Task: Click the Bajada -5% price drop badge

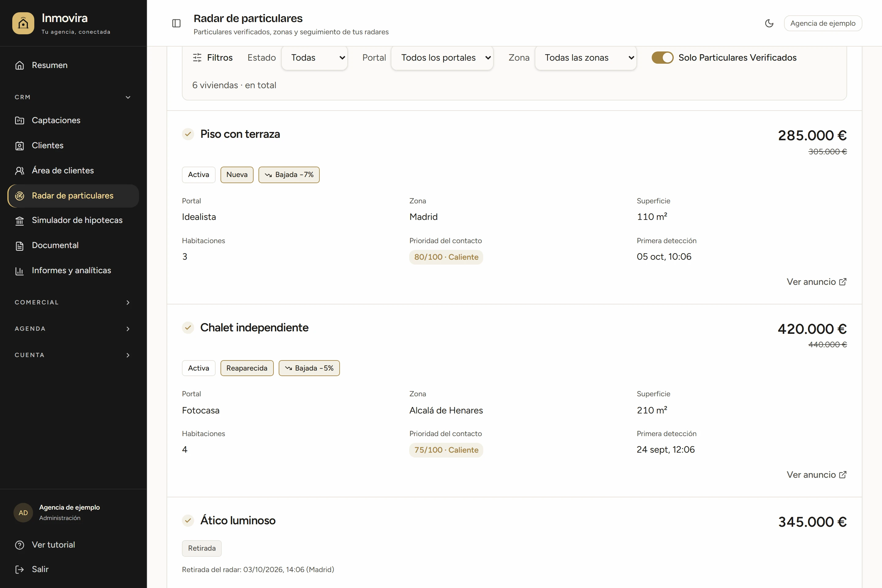Action: point(309,368)
